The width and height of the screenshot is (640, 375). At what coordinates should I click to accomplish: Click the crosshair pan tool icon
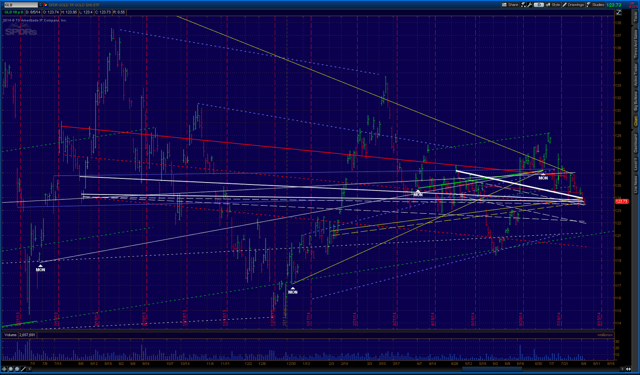coord(4,369)
